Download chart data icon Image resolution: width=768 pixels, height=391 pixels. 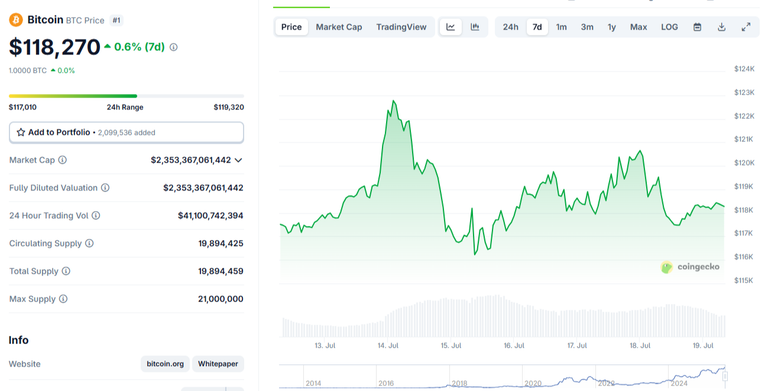(721, 27)
